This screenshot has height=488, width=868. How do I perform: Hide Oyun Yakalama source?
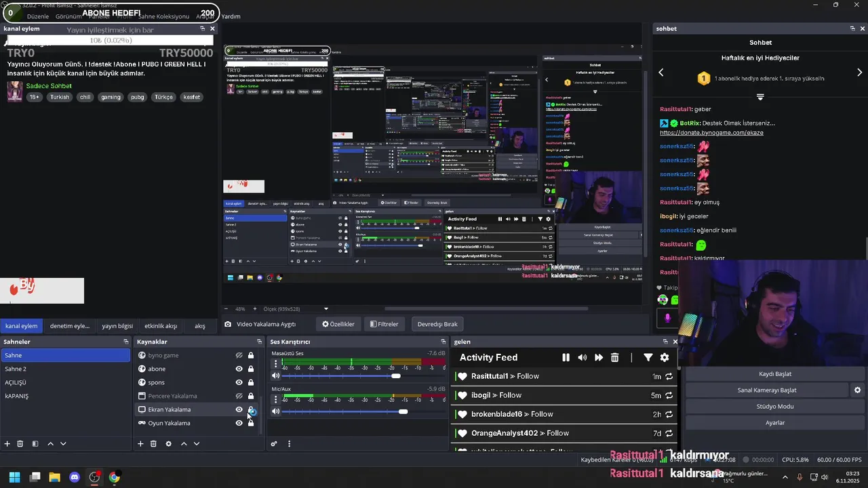pyautogui.click(x=239, y=423)
